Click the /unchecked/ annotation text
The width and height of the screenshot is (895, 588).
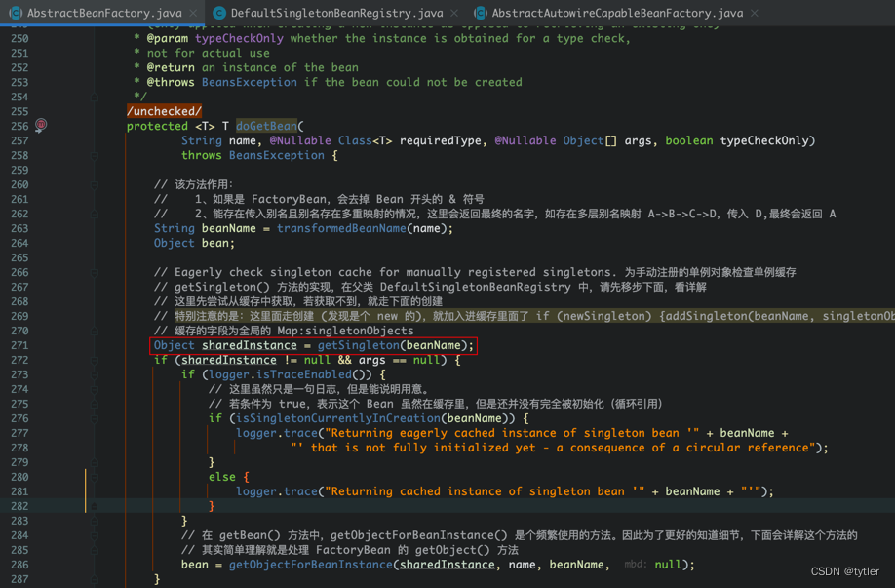pyautogui.click(x=164, y=111)
